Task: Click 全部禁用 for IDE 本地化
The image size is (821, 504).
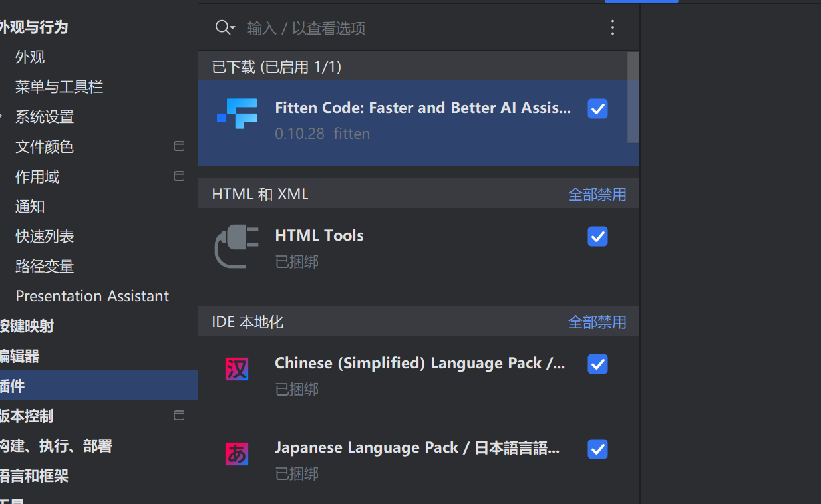Action: point(597,322)
